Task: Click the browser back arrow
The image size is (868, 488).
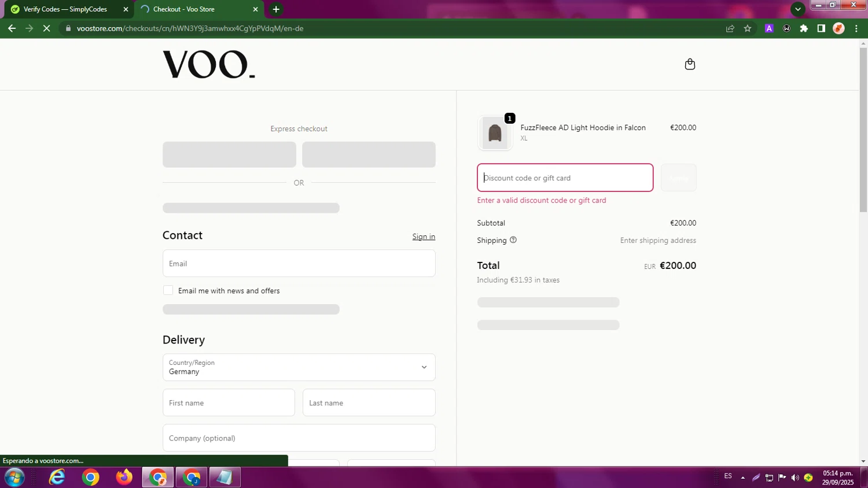Action: coord(12,28)
